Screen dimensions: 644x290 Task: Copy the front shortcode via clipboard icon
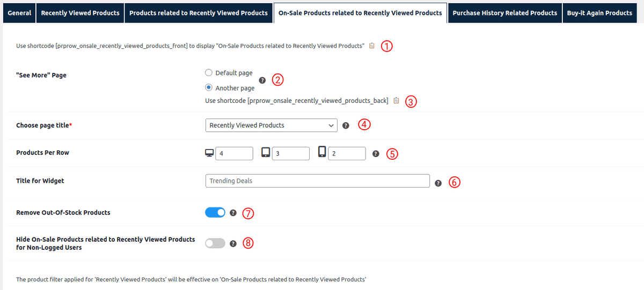click(x=372, y=46)
